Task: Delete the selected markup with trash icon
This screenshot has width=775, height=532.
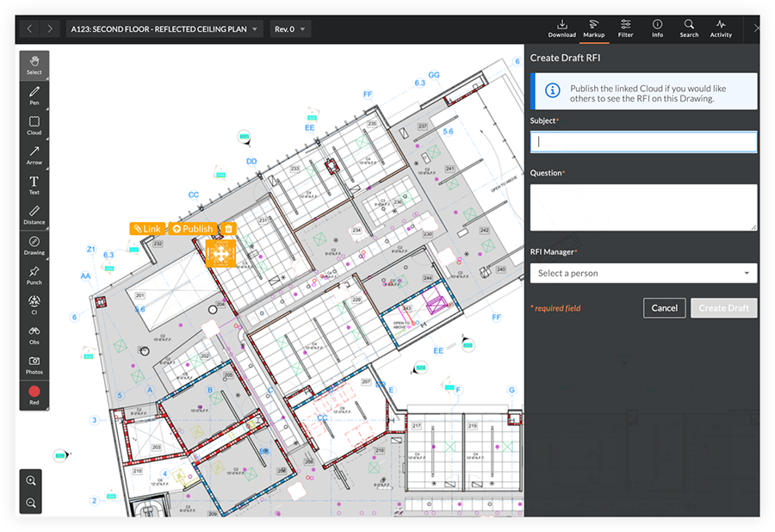Action: pos(228,229)
